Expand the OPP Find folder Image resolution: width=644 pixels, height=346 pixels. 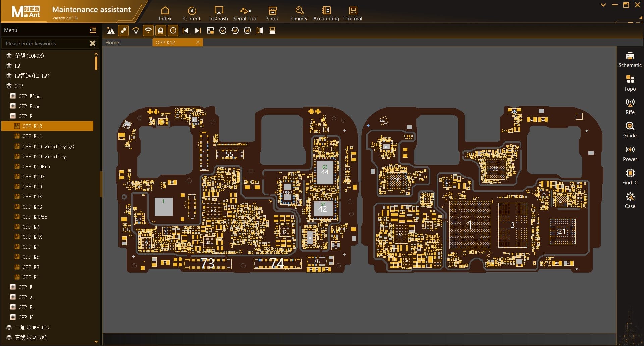(13, 96)
